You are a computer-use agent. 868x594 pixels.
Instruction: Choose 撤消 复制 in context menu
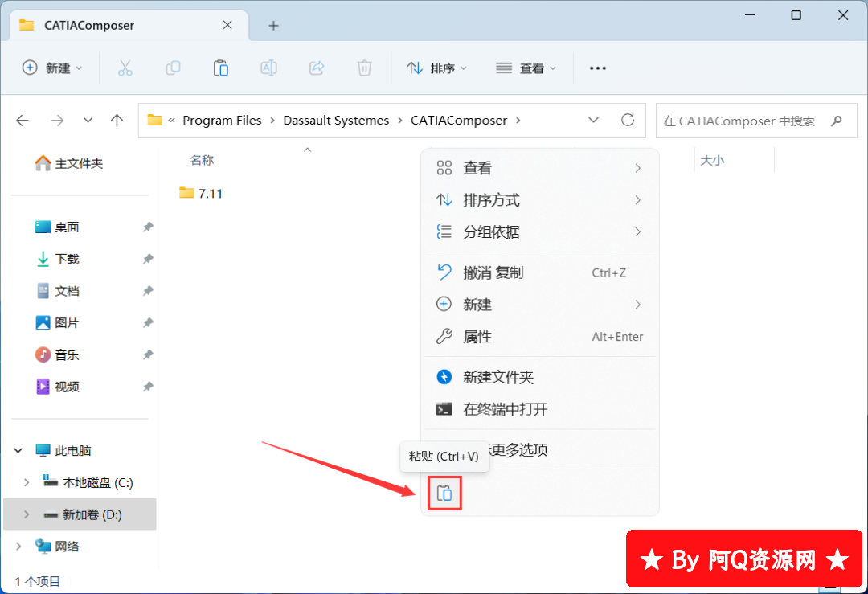(540, 272)
